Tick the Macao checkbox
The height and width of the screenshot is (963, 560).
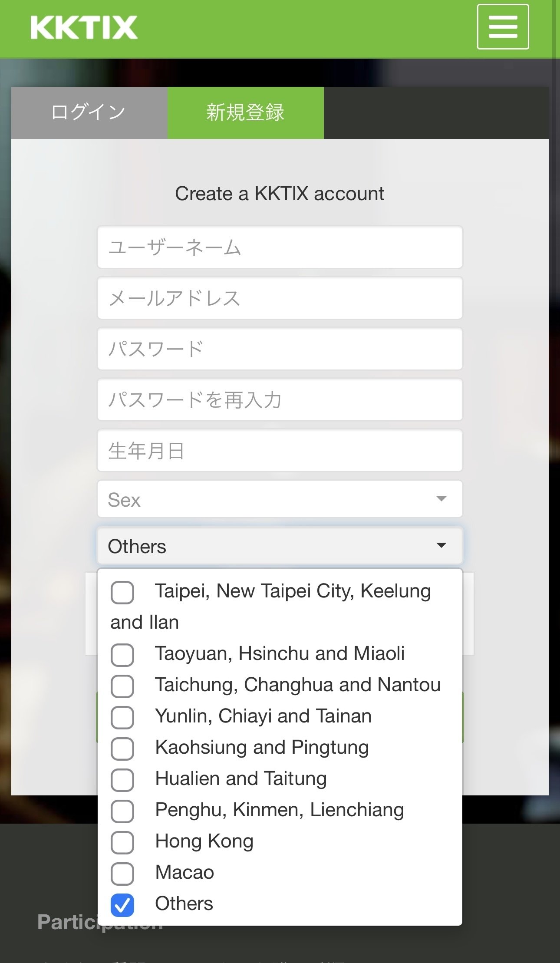coord(122,874)
